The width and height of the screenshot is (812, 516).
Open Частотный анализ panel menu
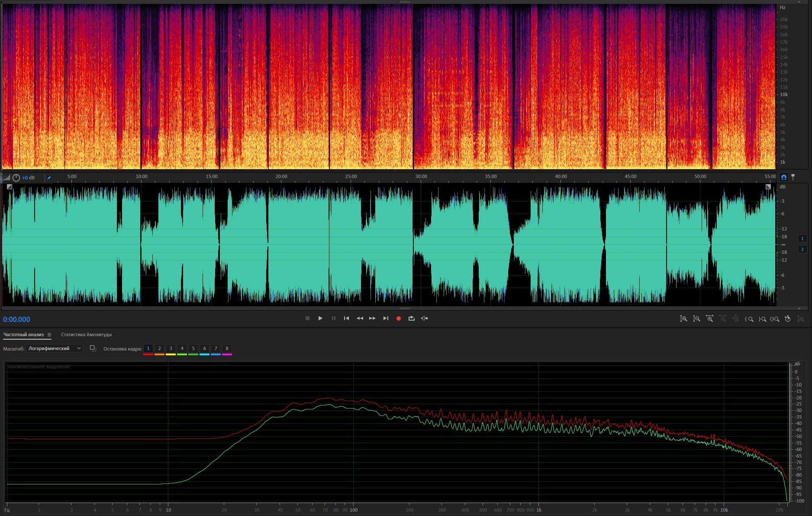coord(49,334)
